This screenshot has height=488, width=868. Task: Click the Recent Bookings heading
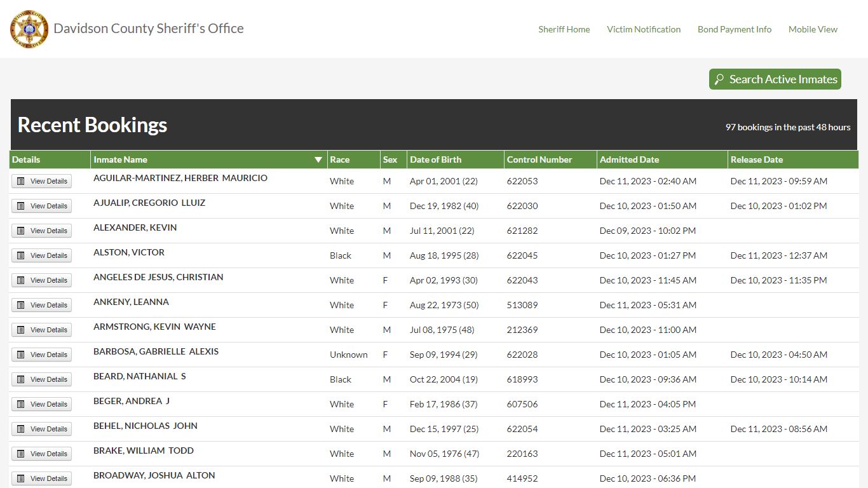coord(92,125)
